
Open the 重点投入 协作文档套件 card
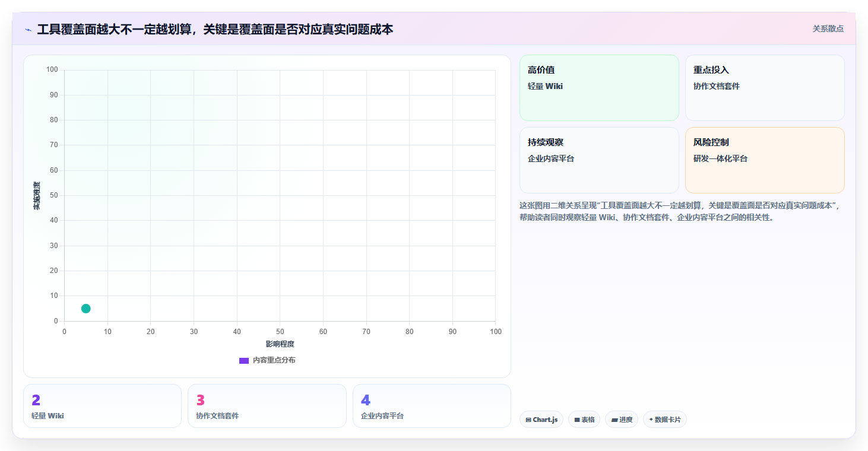pos(765,88)
